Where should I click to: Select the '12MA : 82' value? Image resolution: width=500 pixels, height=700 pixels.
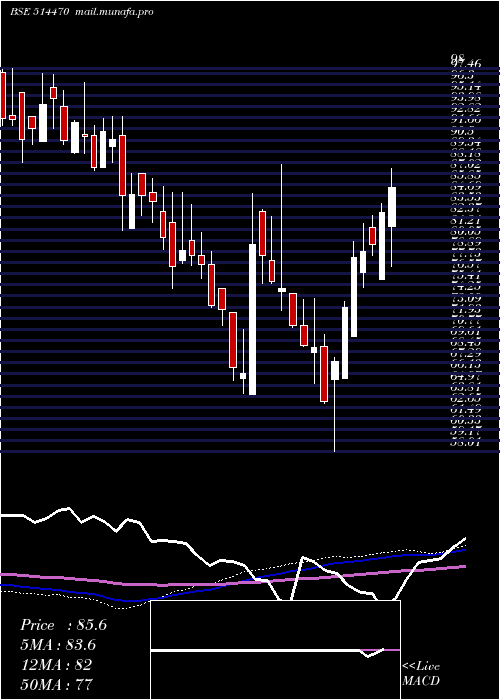pos(56,665)
